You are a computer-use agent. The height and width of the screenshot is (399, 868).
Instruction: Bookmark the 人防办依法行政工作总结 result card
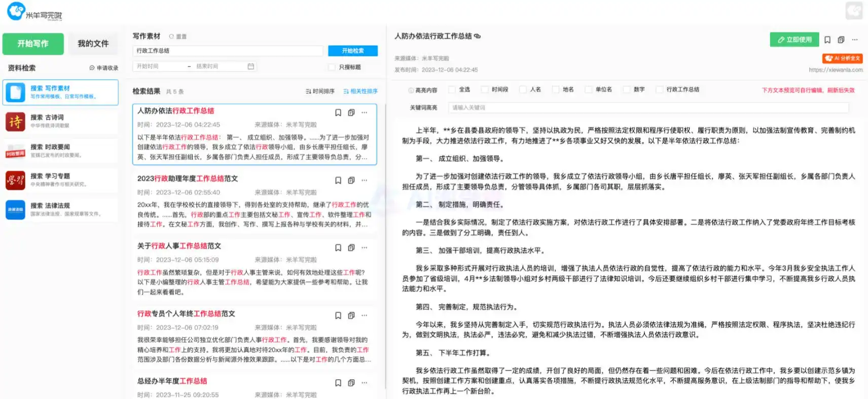point(338,113)
